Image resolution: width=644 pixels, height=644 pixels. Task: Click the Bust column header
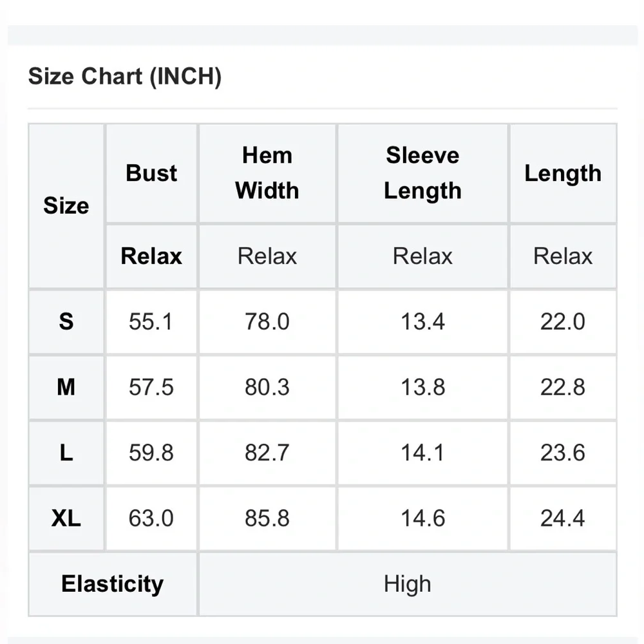tap(151, 173)
